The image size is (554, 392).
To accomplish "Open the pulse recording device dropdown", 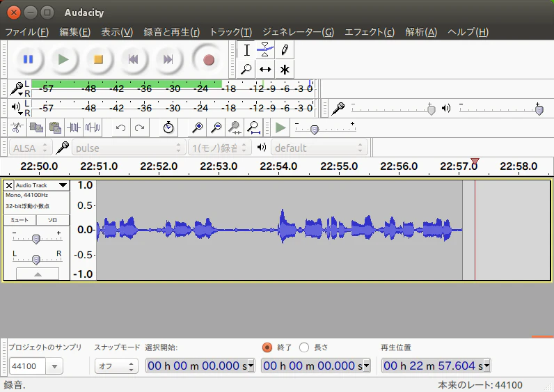I will click(x=129, y=148).
